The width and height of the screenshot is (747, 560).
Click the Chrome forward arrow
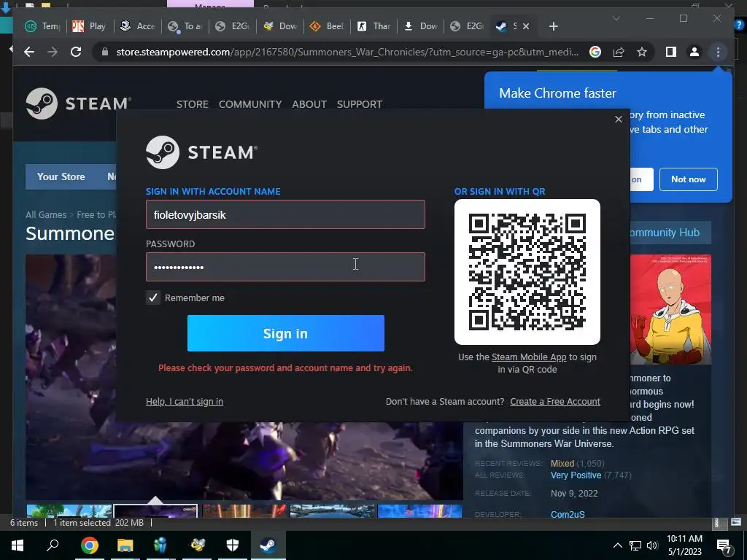(x=53, y=52)
